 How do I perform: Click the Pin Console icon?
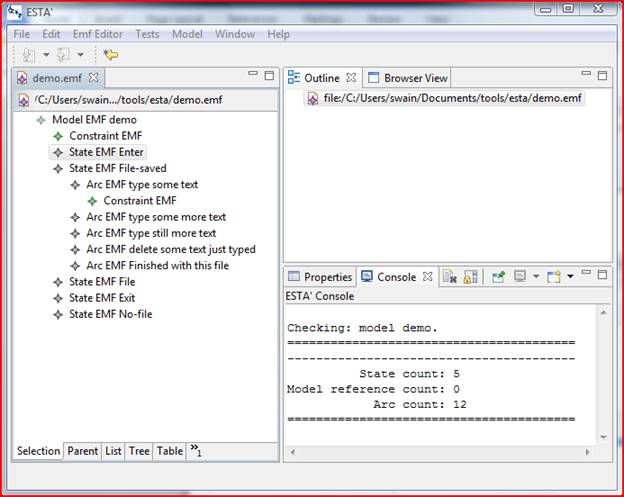pyautogui.click(x=497, y=277)
